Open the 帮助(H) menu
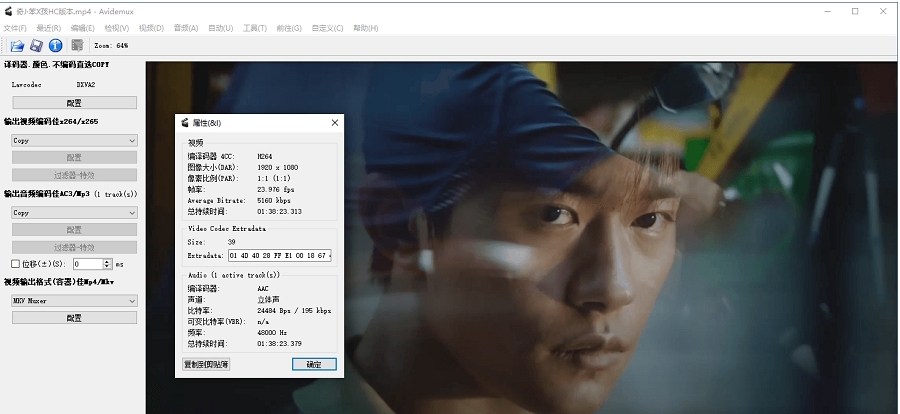The height and width of the screenshot is (414, 900). [366, 28]
